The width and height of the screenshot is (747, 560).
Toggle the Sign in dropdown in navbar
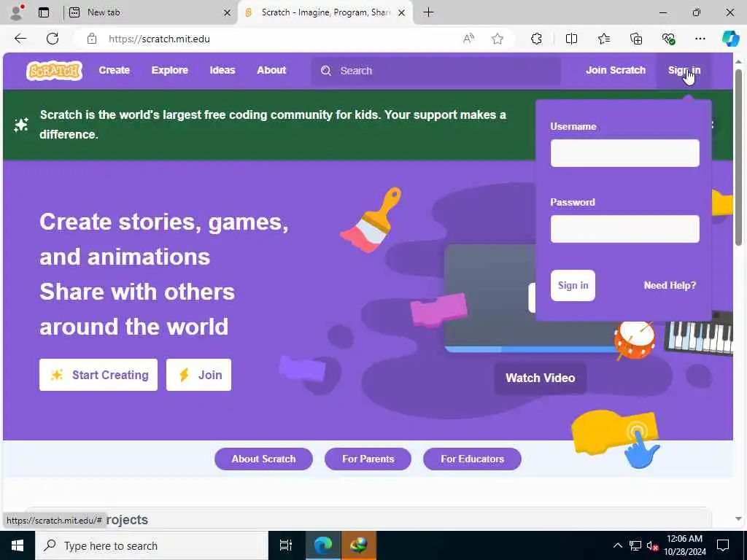coord(684,71)
